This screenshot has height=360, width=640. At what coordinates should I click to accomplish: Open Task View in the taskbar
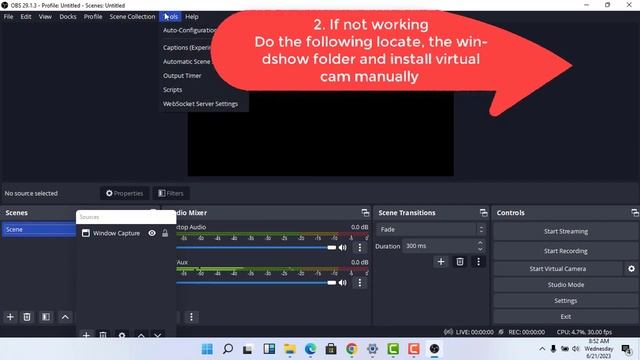(248, 349)
